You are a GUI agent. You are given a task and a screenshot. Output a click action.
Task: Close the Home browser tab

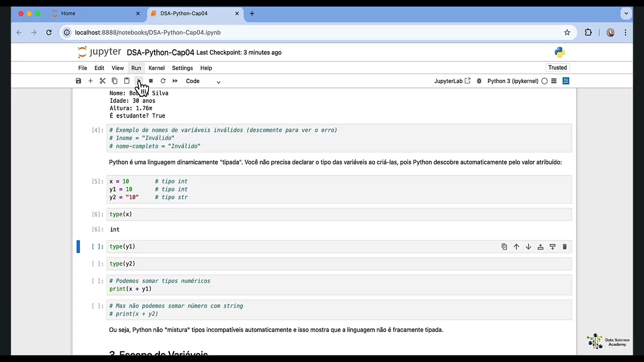tap(138, 14)
